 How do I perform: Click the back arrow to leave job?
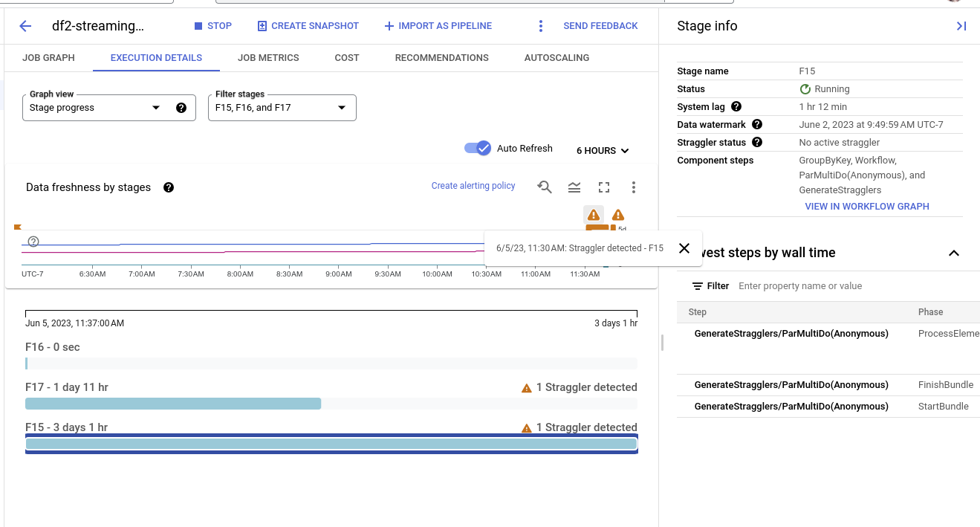[x=25, y=26]
